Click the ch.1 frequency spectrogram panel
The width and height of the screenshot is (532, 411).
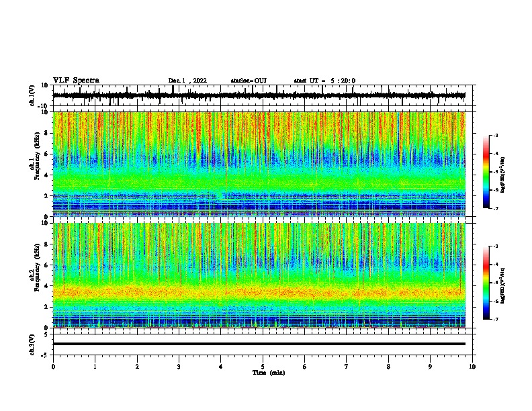[259, 164]
